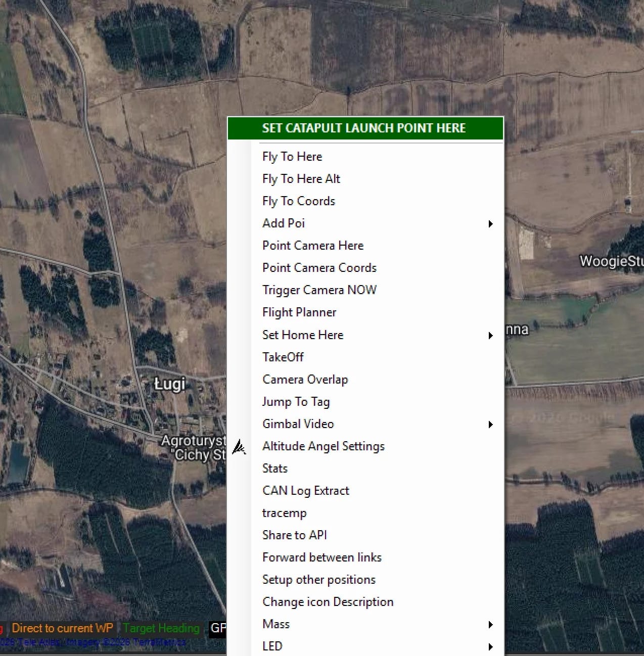The width and height of the screenshot is (644, 656).
Task: Select Point Camera Here
Action: 365,246
